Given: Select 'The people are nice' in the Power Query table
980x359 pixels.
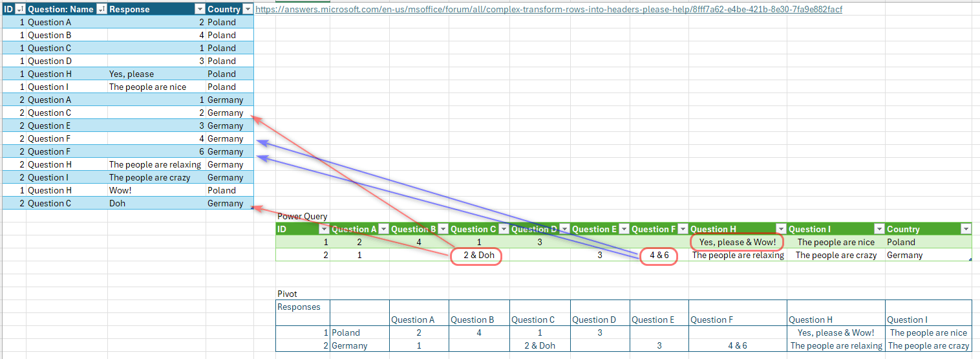Looking at the screenshot, I should coord(836,242).
